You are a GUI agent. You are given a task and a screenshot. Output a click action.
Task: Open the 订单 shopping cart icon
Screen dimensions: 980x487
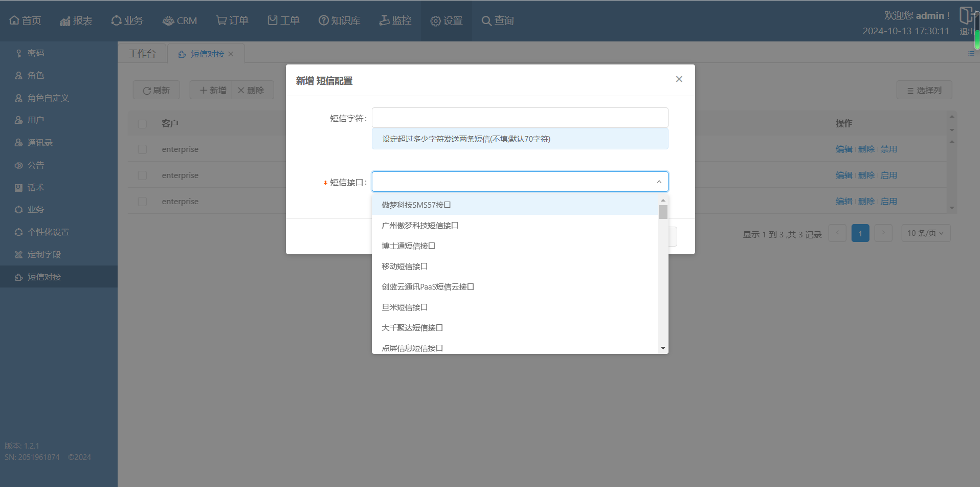(221, 20)
